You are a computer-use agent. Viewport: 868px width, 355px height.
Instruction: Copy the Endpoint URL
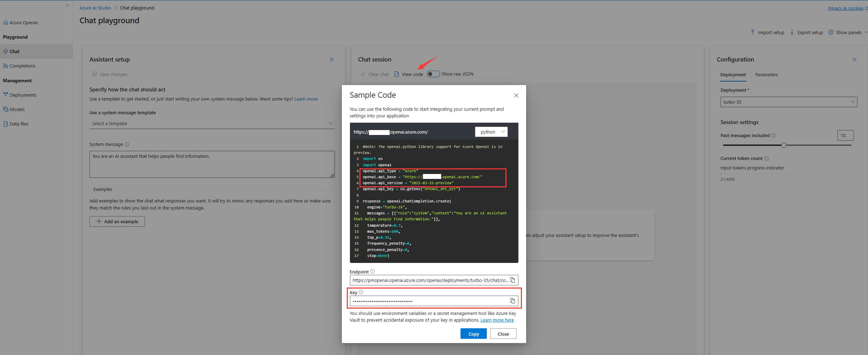pos(513,280)
